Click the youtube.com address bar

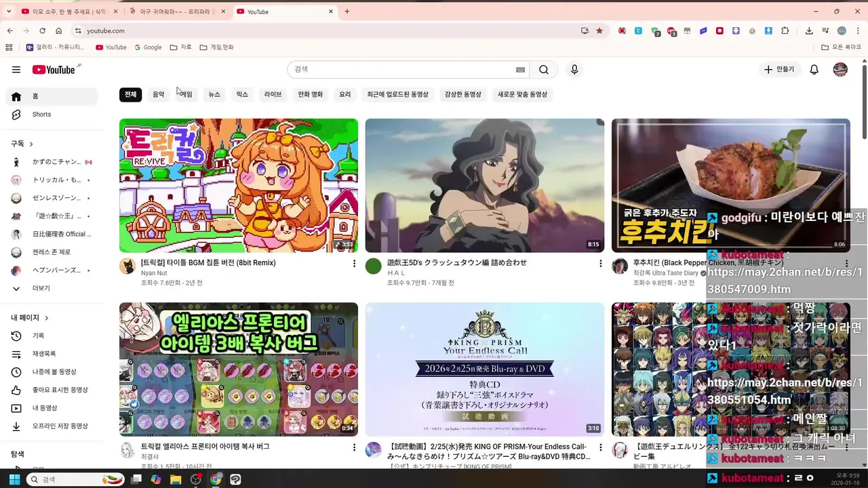325,30
